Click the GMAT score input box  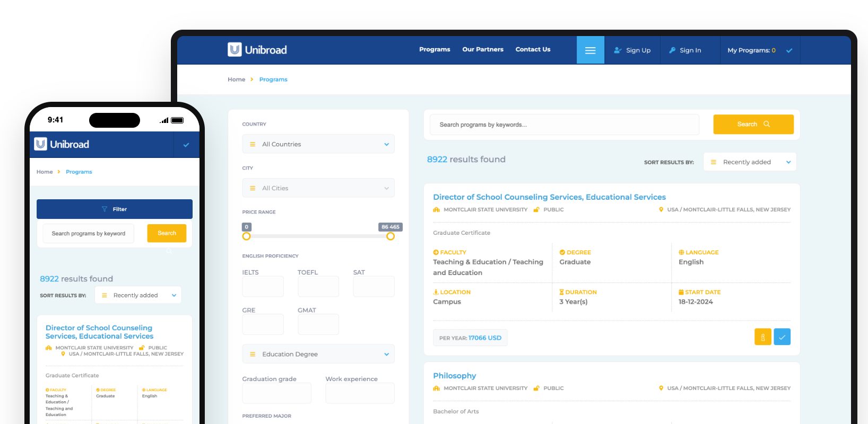click(318, 324)
